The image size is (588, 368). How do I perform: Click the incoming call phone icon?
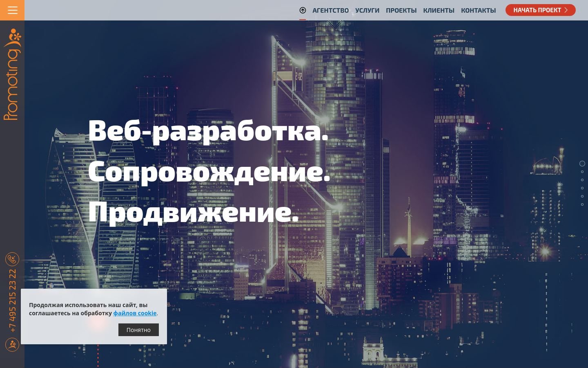[12, 259]
